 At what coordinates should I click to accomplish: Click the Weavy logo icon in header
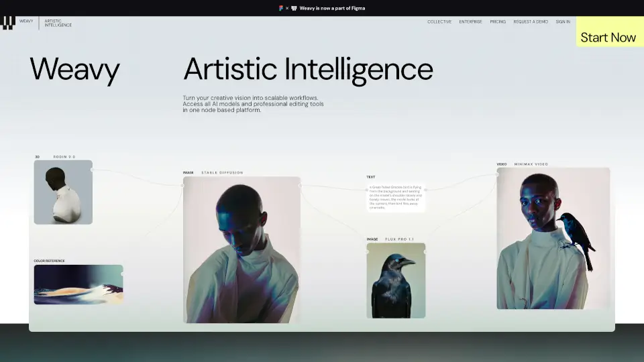(9, 22)
